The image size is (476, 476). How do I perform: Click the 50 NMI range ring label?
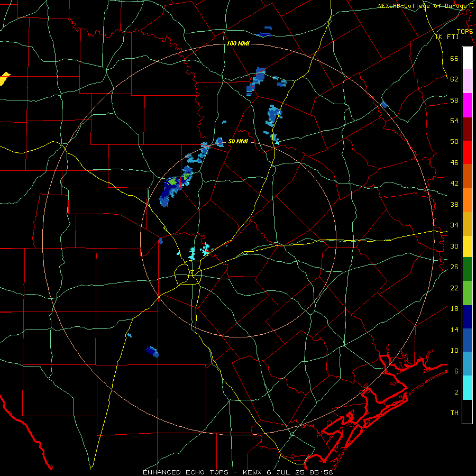point(238,141)
